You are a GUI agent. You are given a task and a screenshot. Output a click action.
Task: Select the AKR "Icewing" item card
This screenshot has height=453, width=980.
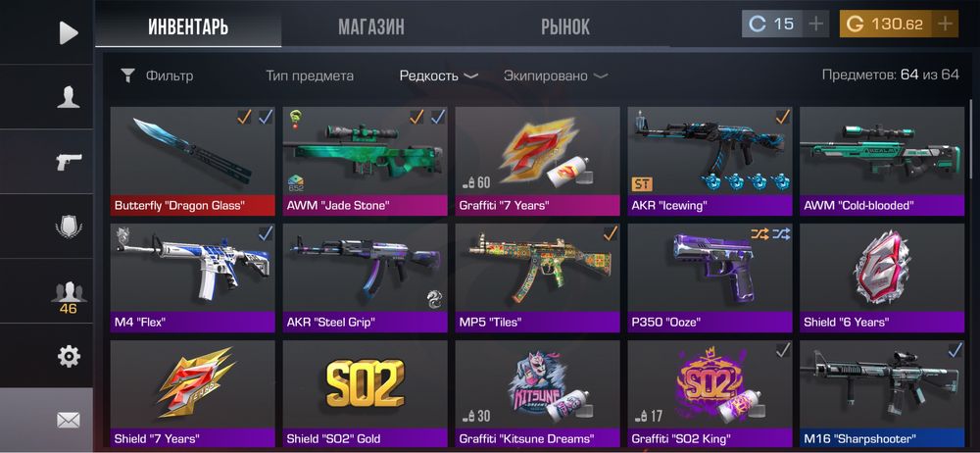point(710,161)
